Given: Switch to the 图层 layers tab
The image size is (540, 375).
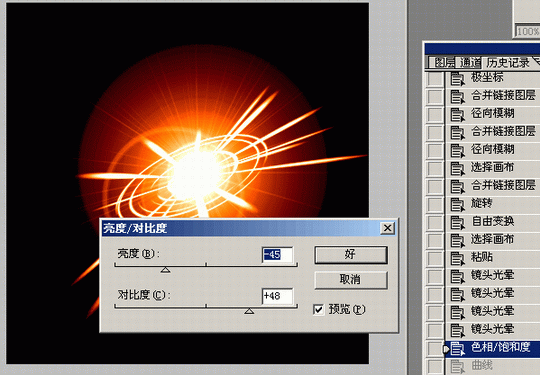Looking at the screenshot, I should tap(444, 62).
